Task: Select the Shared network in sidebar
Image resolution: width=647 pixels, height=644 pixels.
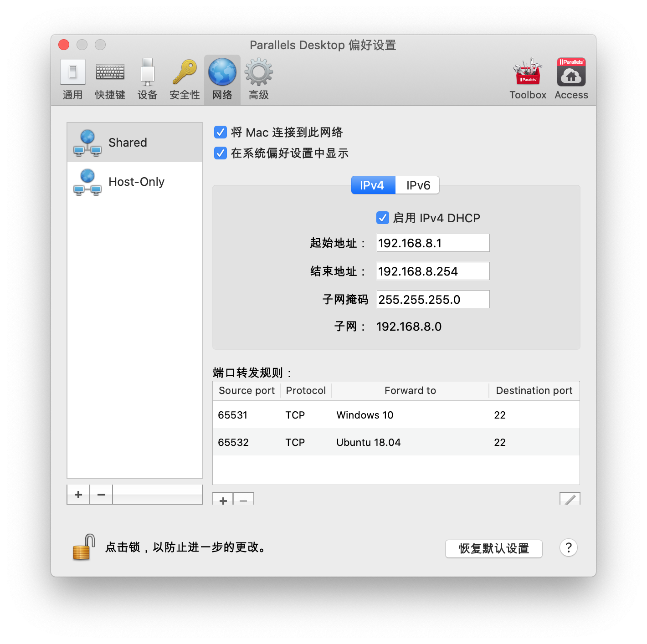Action: click(135, 143)
